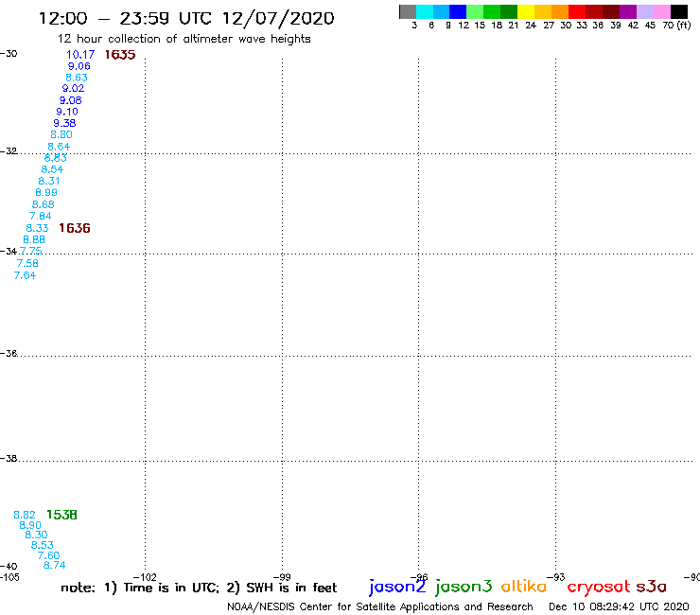Select the 8.68 wave height reading
The height and width of the screenshot is (615, 700).
(44, 204)
